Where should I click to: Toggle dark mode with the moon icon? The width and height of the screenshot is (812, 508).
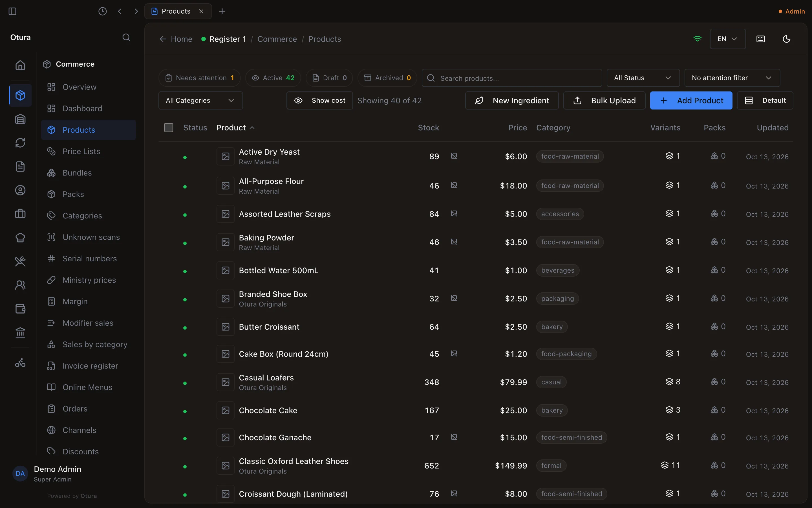[787, 39]
